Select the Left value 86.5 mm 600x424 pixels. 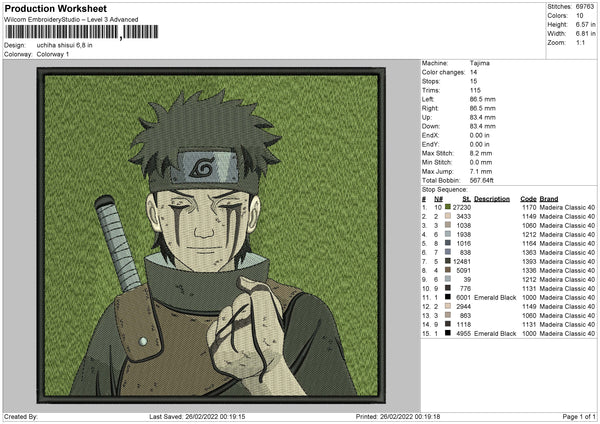pyautogui.click(x=483, y=99)
